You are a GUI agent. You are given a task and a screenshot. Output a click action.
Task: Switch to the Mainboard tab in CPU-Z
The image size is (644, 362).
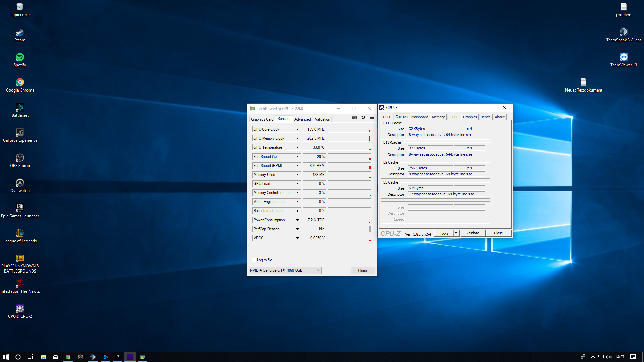coord(419,117)
